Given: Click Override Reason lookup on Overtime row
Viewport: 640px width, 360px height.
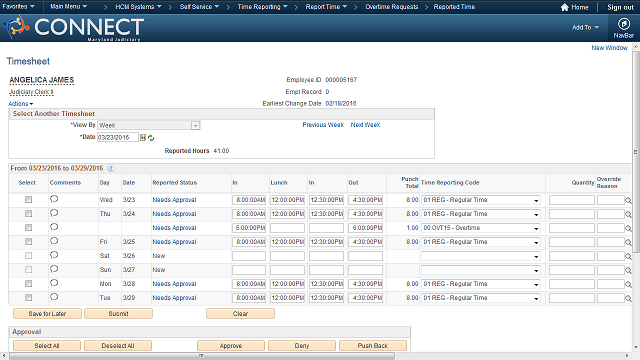Looking at the screenshot, I should (x=628, y=228).
